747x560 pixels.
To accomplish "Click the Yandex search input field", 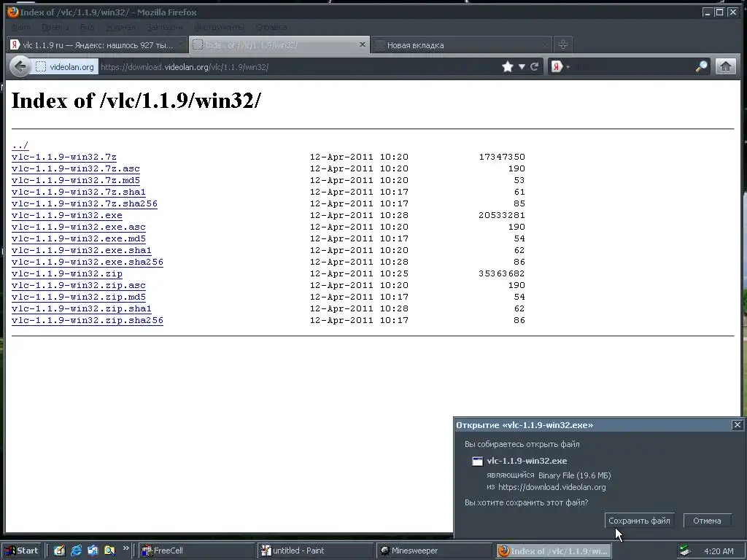I will coord(632,66).
